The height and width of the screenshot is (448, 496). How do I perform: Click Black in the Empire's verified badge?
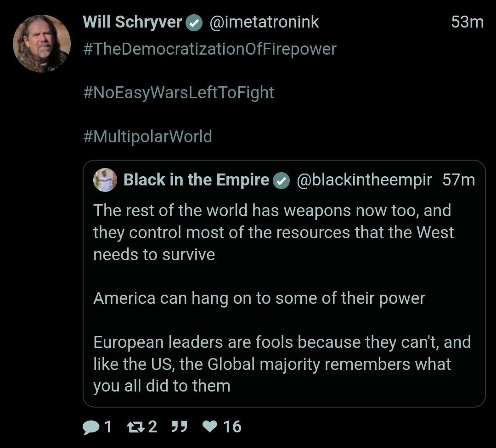click(281, 180)
